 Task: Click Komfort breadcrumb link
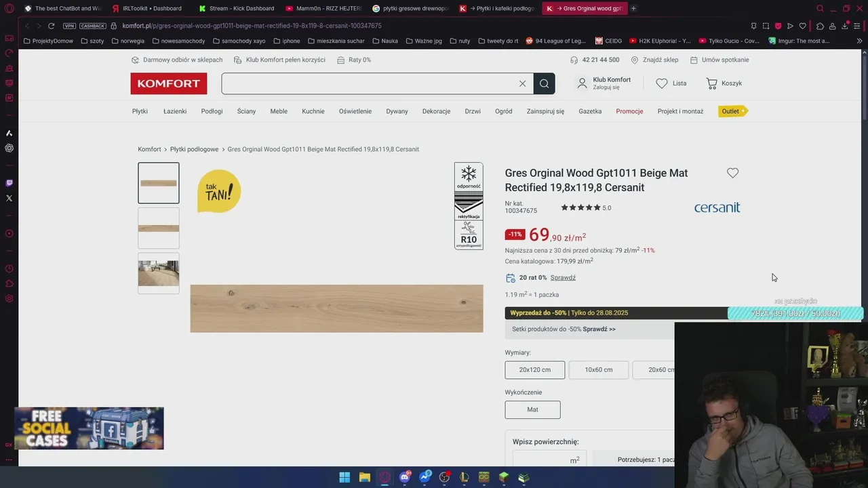click(149, 149)
